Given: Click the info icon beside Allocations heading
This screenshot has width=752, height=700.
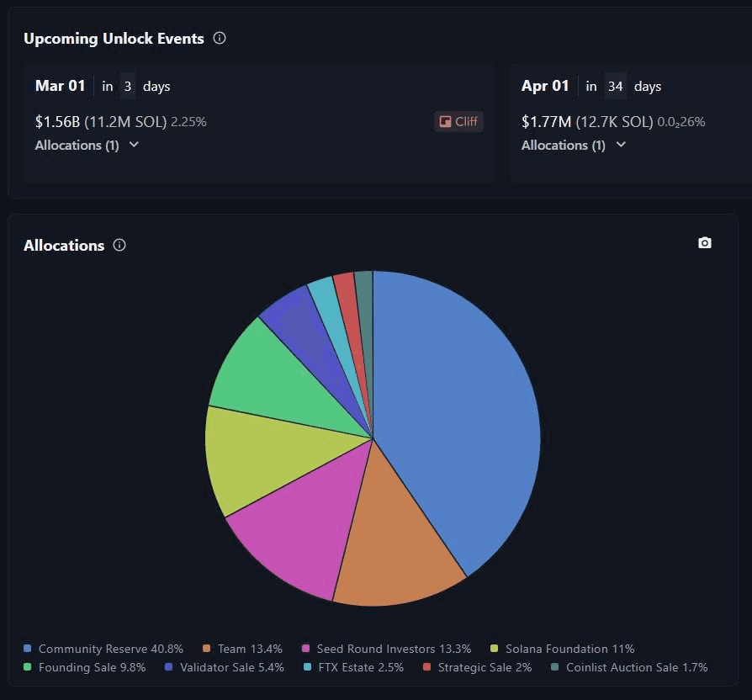Looking at the screenshot, I should [x=119, y=245].
